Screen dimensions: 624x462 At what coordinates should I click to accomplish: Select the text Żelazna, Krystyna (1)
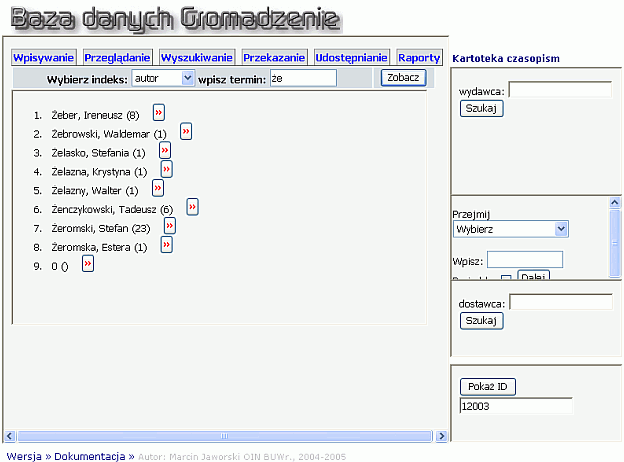coord(99,172)
